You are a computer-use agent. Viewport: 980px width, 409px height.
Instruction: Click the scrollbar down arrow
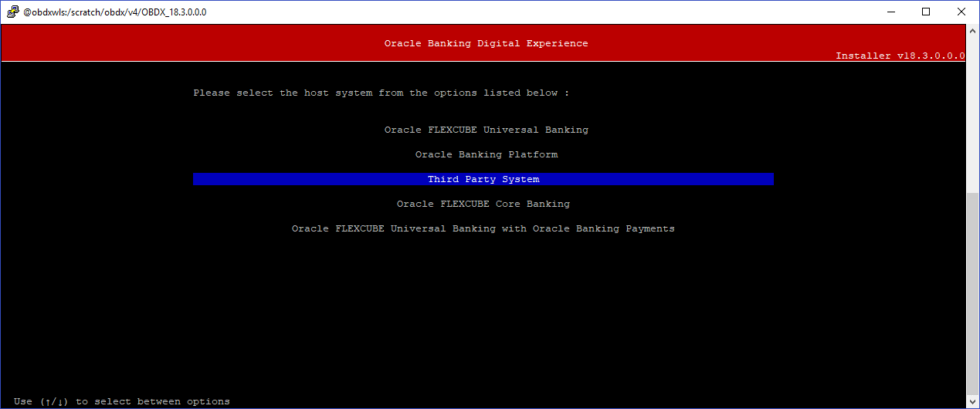972,401
